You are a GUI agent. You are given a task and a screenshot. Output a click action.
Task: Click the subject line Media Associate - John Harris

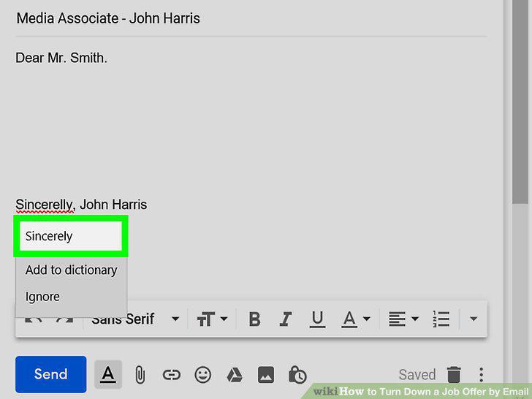coord(108,18)
